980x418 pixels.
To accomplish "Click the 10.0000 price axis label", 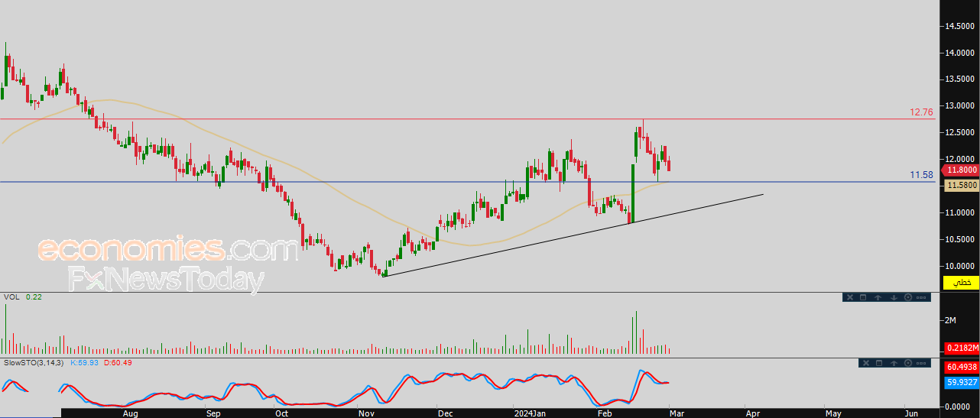I will pos(959,267).
